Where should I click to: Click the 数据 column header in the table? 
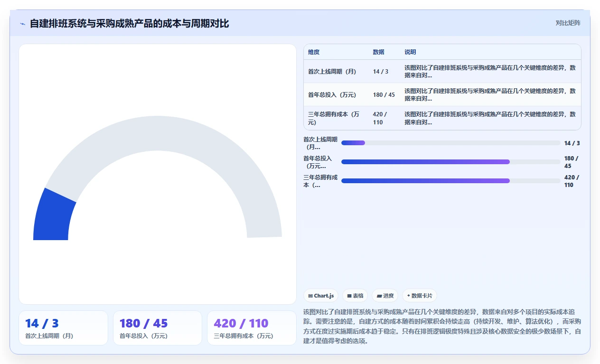coord(378,52)
